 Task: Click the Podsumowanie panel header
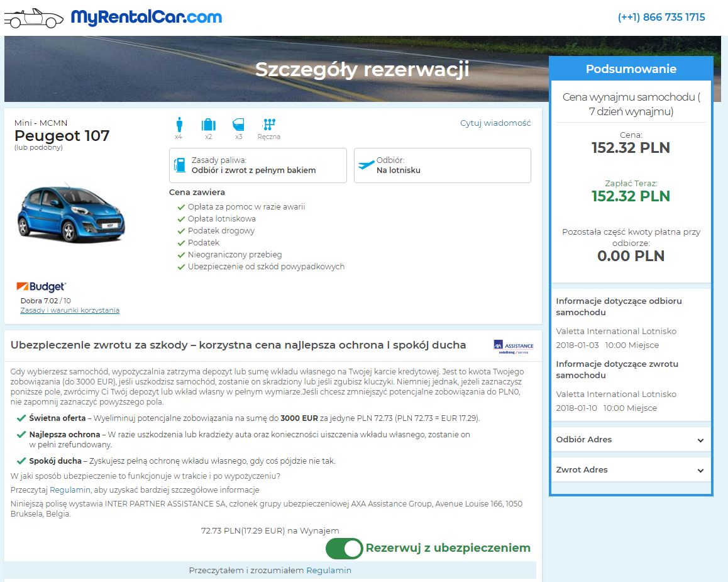point(631,69)
